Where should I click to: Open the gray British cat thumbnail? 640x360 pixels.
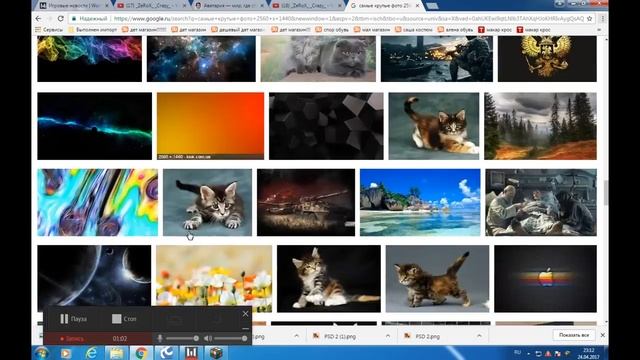click(318, 58)
